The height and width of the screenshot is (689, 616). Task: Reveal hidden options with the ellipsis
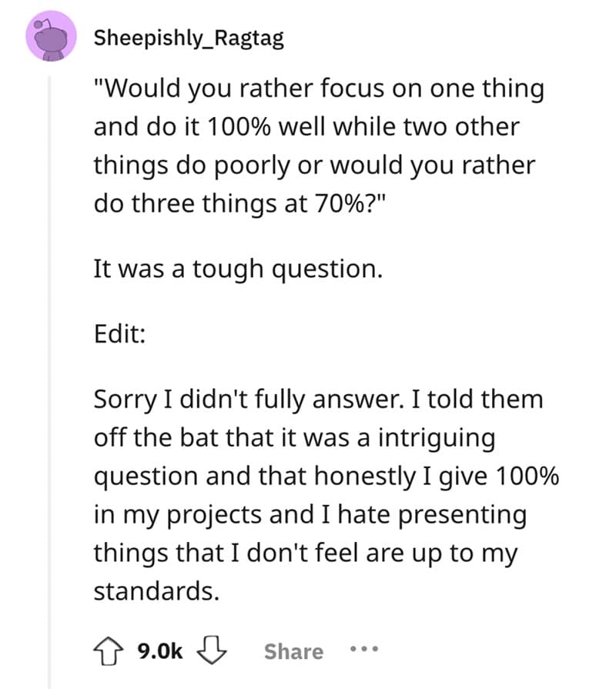coord(365,651)
